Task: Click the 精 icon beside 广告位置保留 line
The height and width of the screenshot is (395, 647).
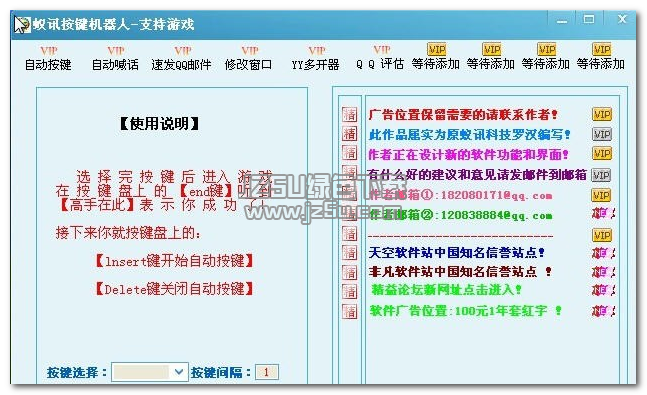Action: click(x=349, y=114)
